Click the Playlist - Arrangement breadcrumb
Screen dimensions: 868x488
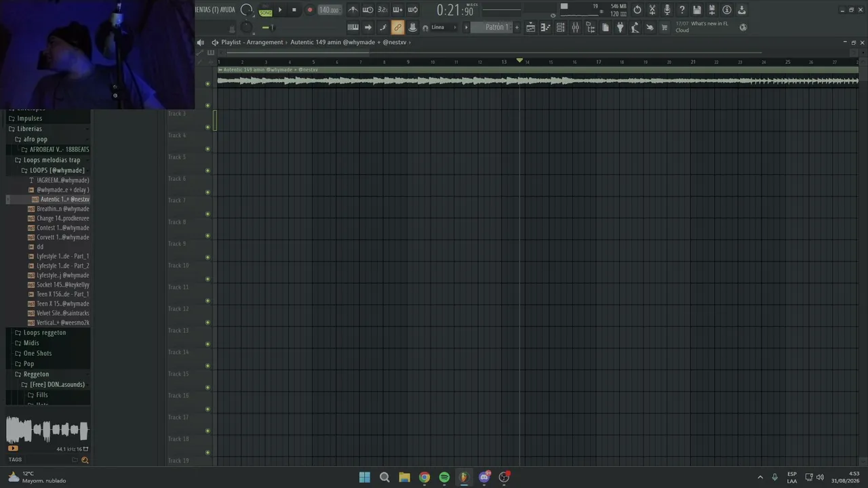pos(252,42)
